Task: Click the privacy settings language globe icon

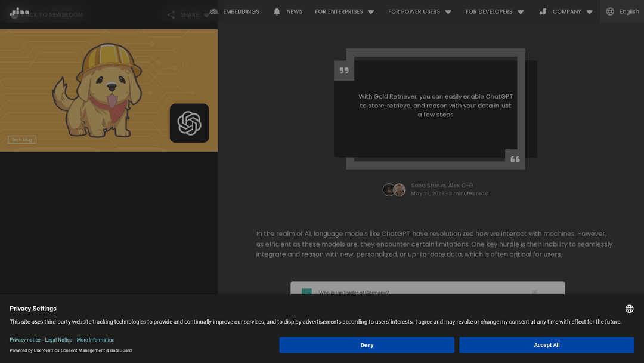Action: (629, 309)
